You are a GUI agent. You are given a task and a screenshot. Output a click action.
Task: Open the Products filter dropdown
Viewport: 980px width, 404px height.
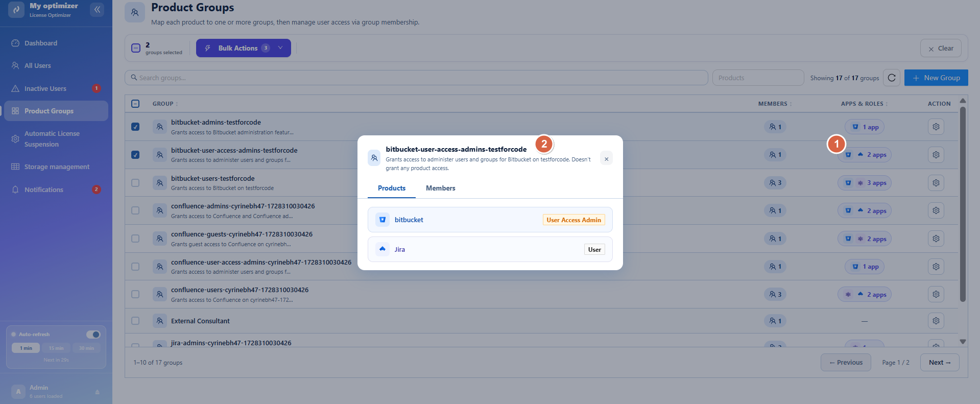tap(758, 78)
